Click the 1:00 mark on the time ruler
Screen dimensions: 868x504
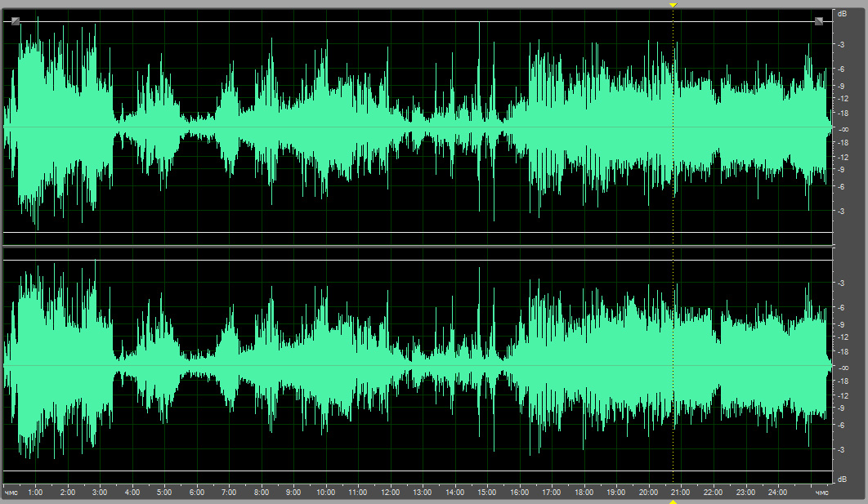point(35,493)
